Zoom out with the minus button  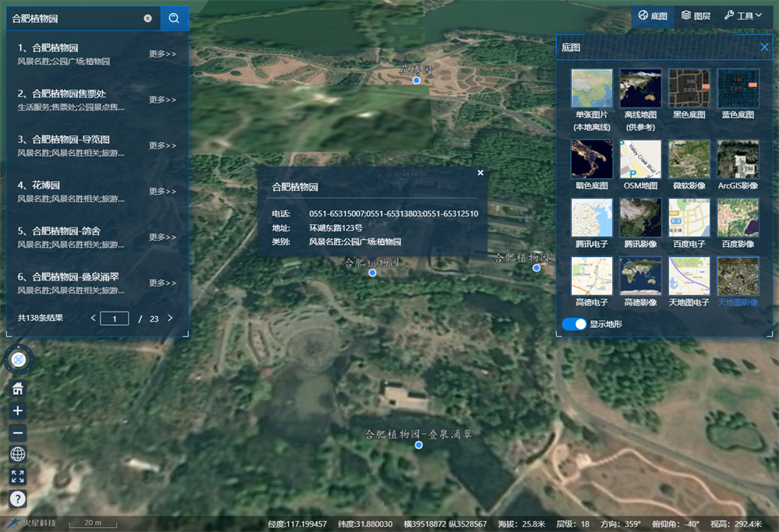[18, 433]
